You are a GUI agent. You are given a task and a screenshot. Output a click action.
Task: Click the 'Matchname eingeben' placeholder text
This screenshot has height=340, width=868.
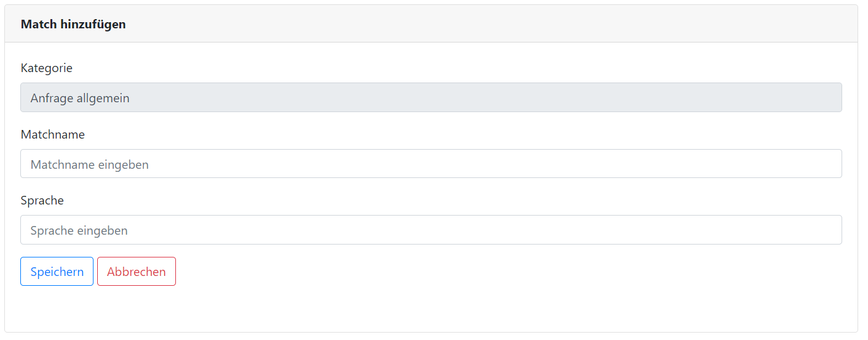pyautogui.click(x=90, y=164)
